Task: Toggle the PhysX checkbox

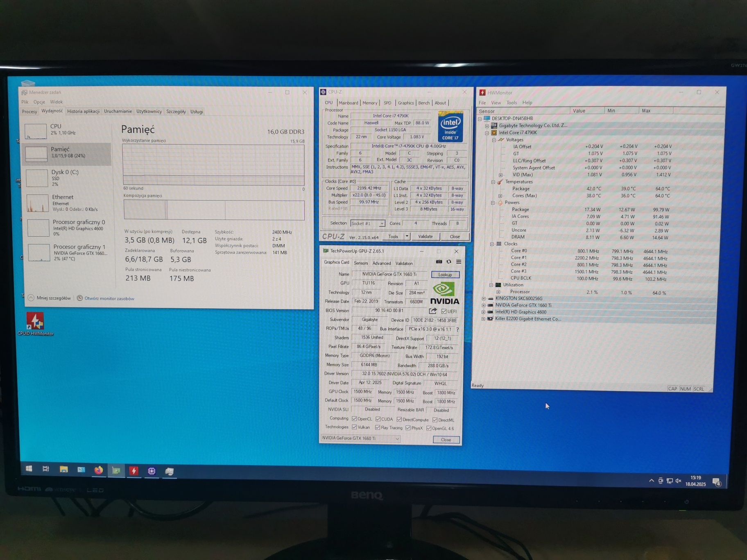Action: coord(408,428)
